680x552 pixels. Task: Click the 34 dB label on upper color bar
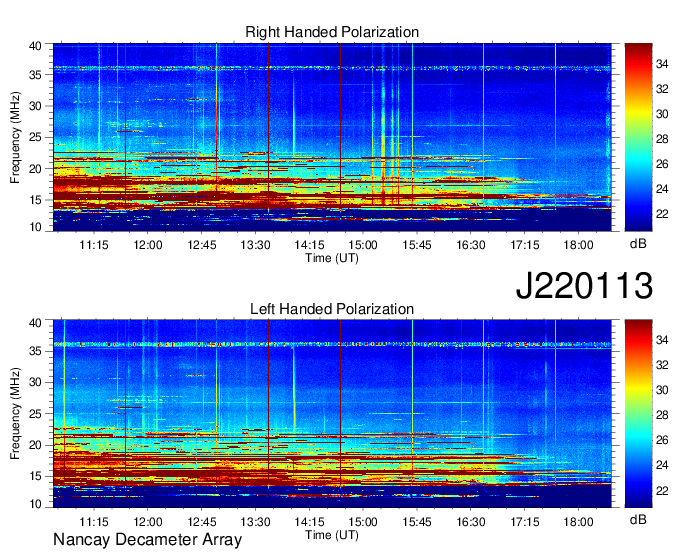[x=662, y=64]
